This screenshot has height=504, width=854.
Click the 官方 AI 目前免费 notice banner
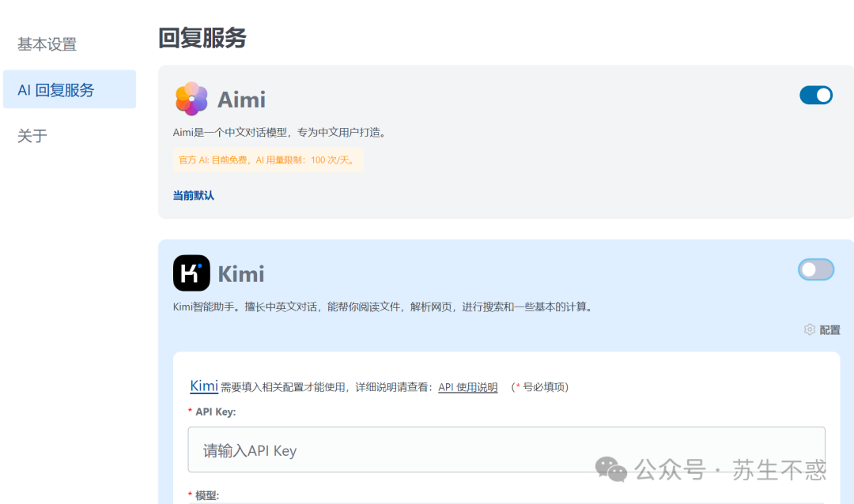click(268, 160)
